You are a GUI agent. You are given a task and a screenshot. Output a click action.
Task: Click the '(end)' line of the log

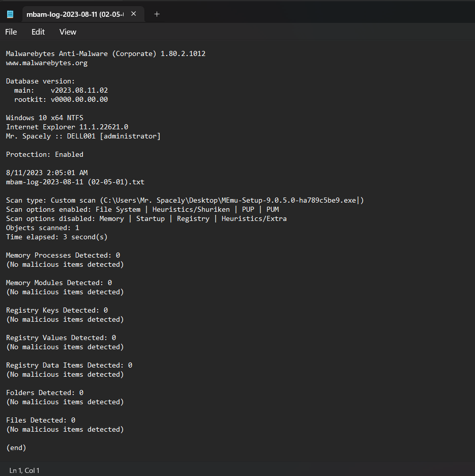point(16,448)
